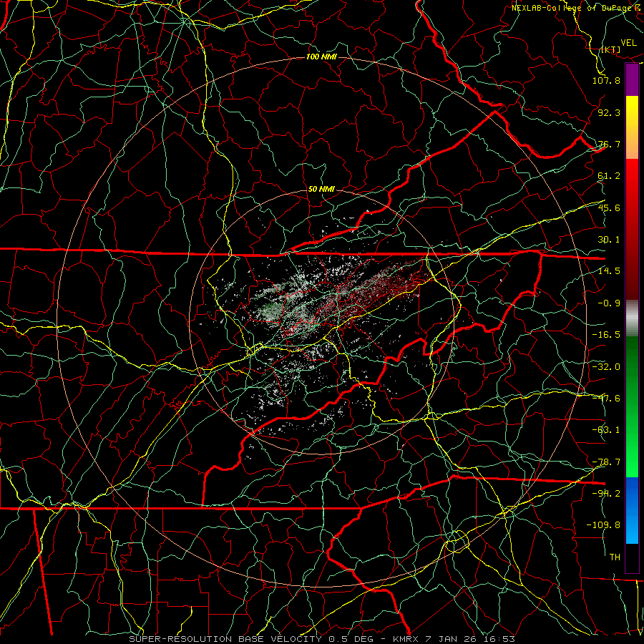The height and width of the screenshot is (644, 644).
Task: Click the purple segment of the color bar
Action: (632, 79)
